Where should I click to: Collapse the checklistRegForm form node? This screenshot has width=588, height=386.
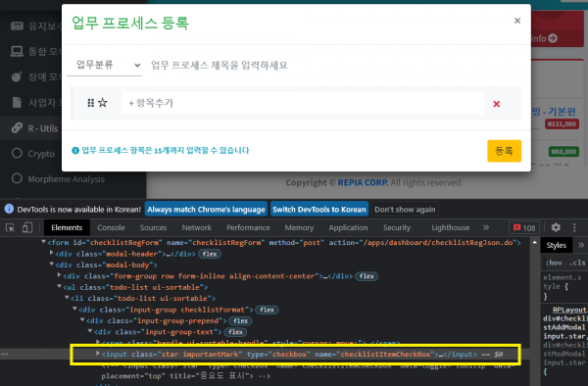(43, 242)
